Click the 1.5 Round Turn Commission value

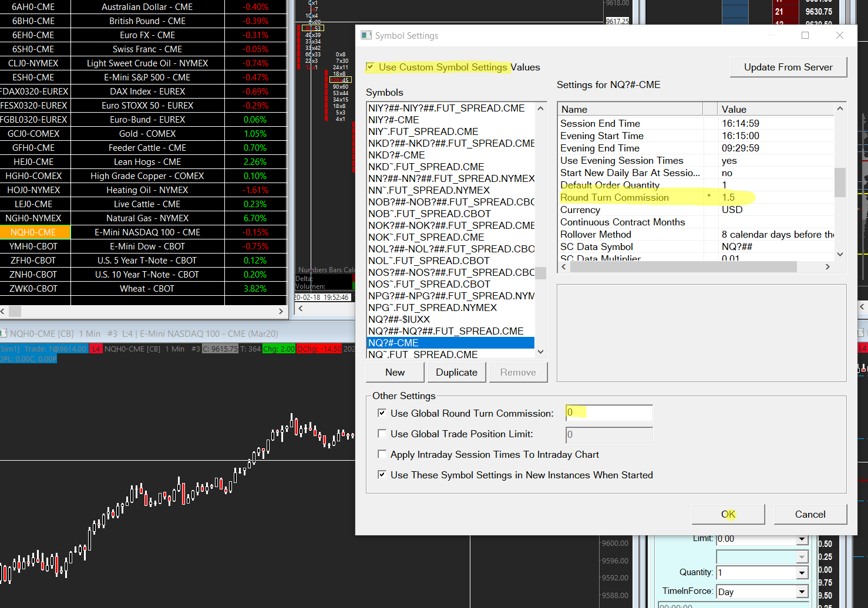pyautogui.click(x=728, y=197)
